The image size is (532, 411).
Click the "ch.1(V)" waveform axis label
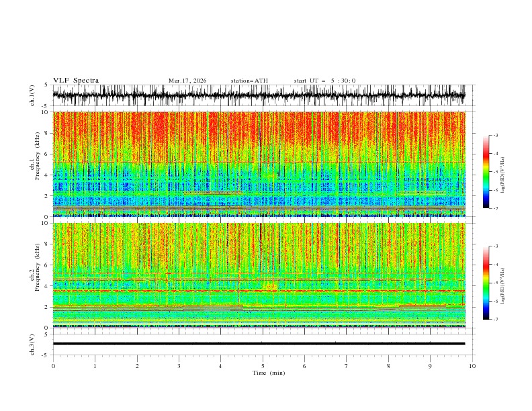pos(32,95)
